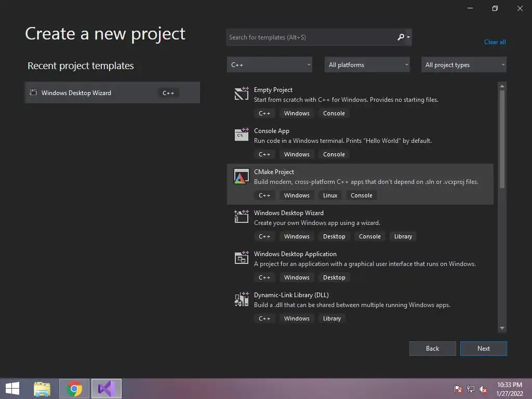Image resolution: width=532 pixels, height=399 pixels.
Task: Click the Empty Project template icon
Action: pyautogui.click(x=242, y=94)
